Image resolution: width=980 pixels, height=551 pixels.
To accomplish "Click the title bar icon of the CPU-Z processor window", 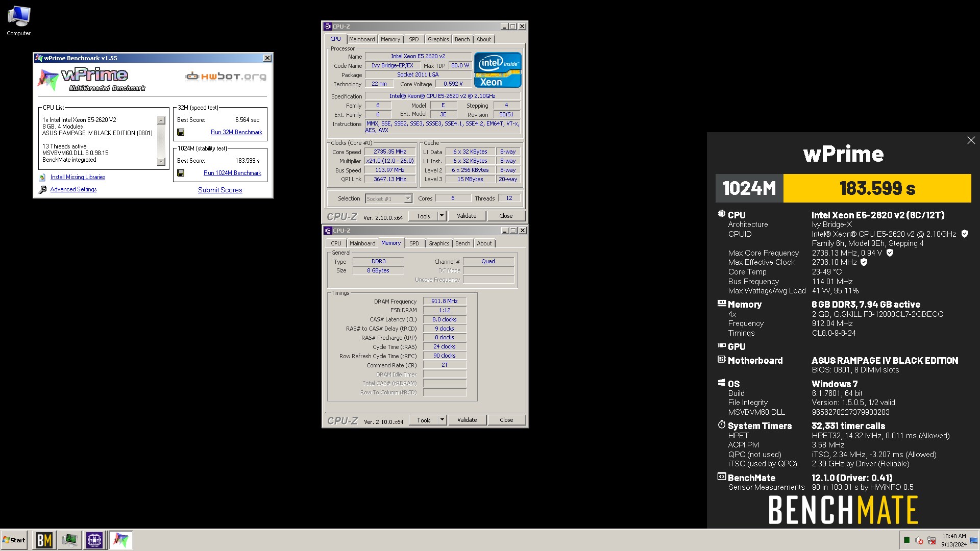I will (x=328, y=27).
